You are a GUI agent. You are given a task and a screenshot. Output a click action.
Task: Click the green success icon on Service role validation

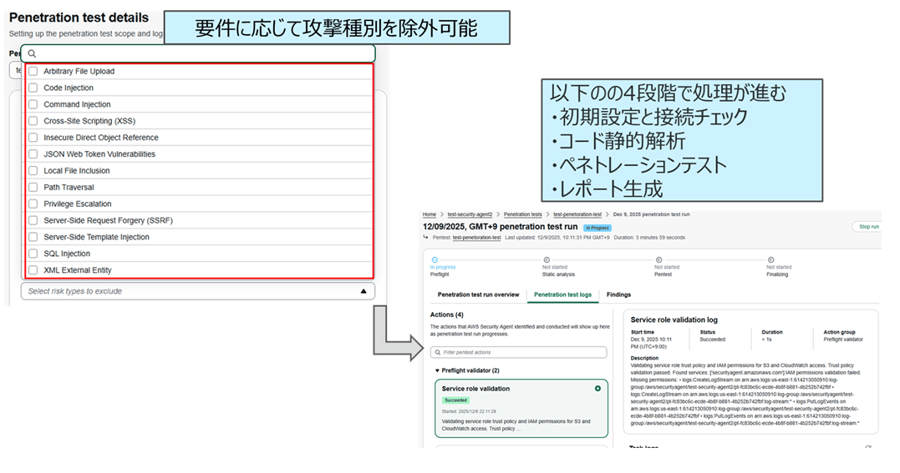[597, 388]
